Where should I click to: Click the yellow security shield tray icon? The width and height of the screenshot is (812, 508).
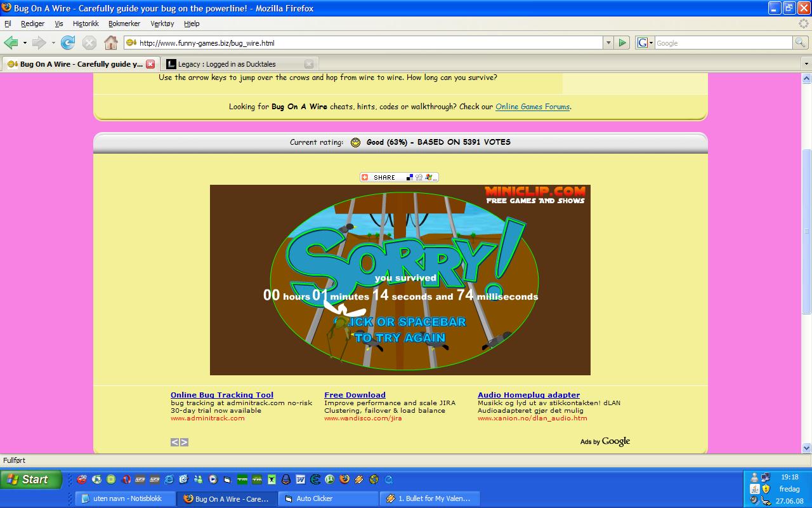766,489
